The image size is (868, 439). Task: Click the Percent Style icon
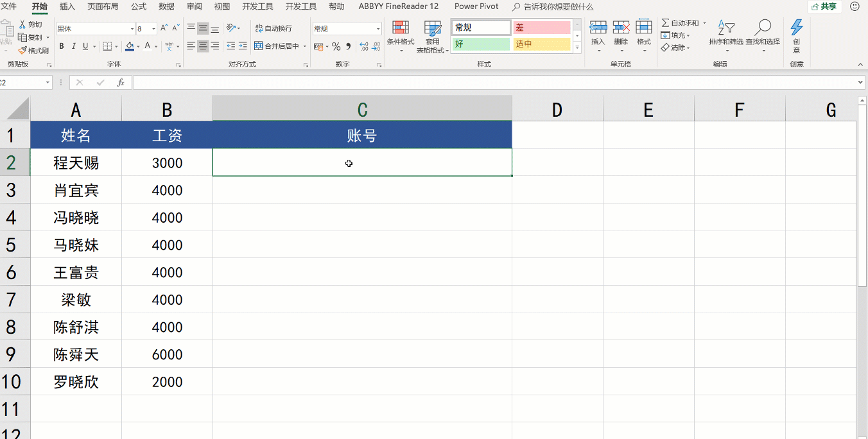(x=336, y=46)
